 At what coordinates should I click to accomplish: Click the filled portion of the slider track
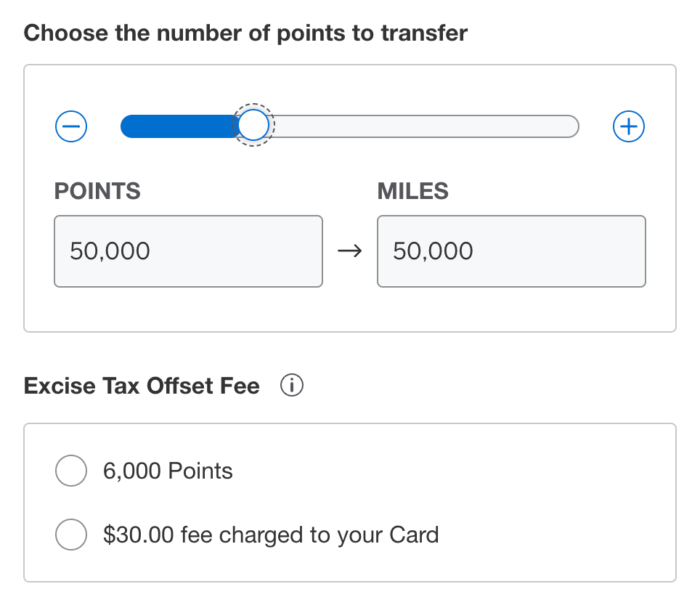(182, 126)
